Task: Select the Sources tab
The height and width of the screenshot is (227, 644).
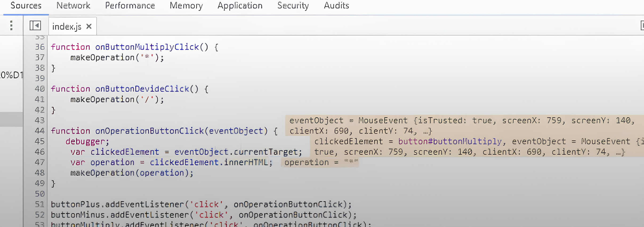Action: pos(26,6)
